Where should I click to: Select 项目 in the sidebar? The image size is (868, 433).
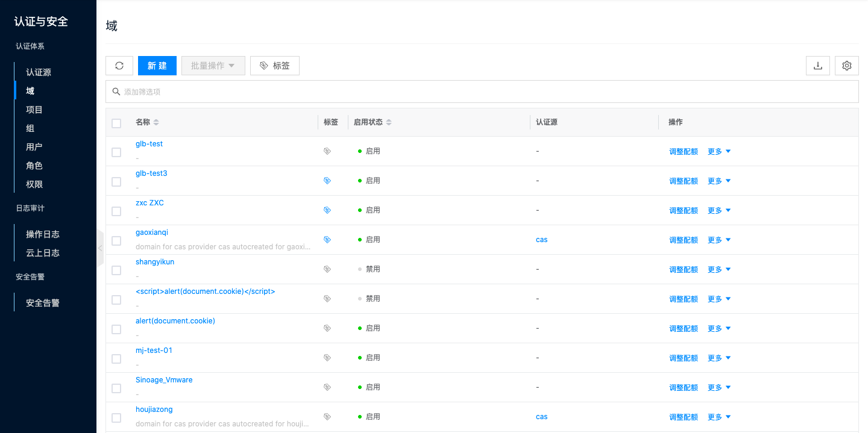(x=34, y=110)
